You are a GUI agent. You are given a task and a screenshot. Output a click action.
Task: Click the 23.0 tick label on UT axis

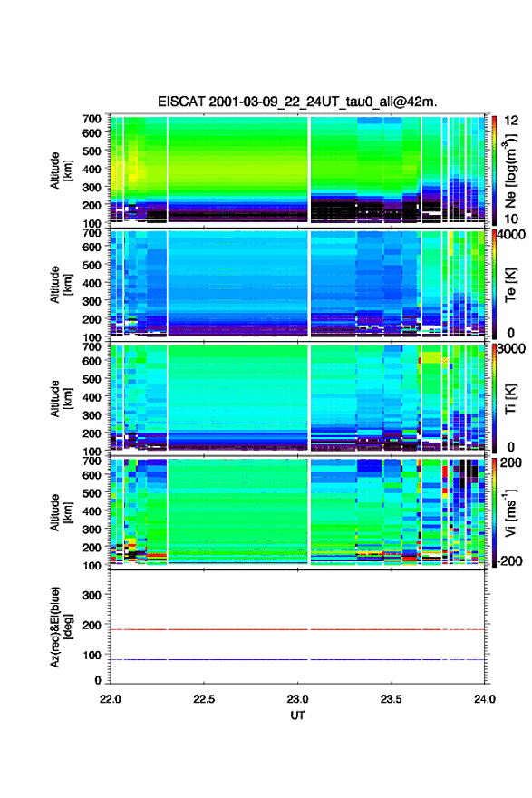pyautogui.click(x=297, y=699)
